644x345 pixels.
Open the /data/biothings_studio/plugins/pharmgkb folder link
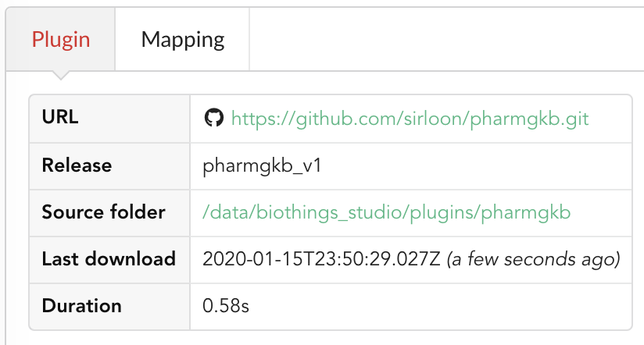(x=387, y=212)
